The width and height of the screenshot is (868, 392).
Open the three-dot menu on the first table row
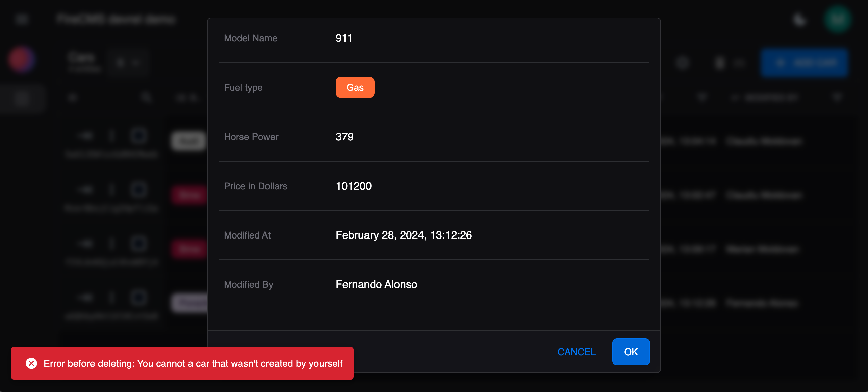112,136
